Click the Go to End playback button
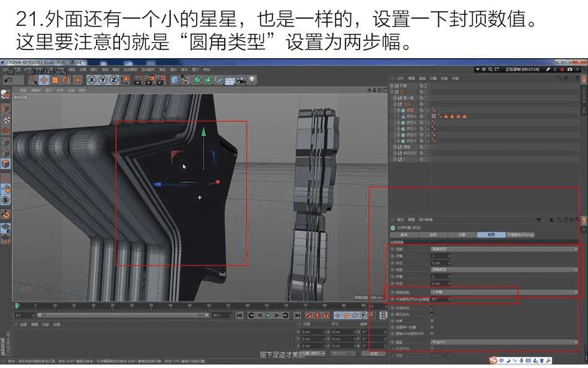 pos(297,315)
